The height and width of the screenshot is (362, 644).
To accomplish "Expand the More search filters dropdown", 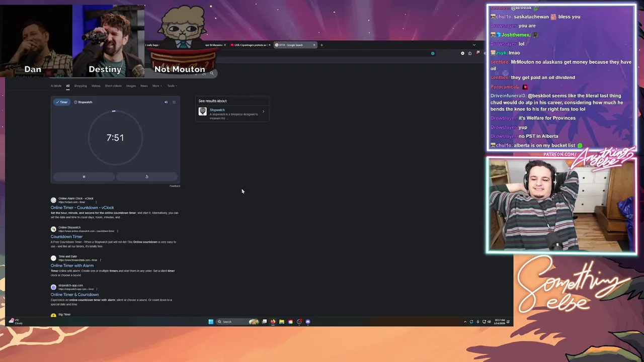I will (x=157, y=86).
